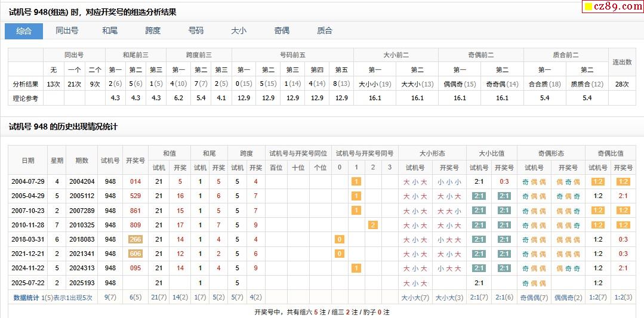Click winning number 529
The image size is (644, 318).
pyautogui.click(x=135, y=196)
